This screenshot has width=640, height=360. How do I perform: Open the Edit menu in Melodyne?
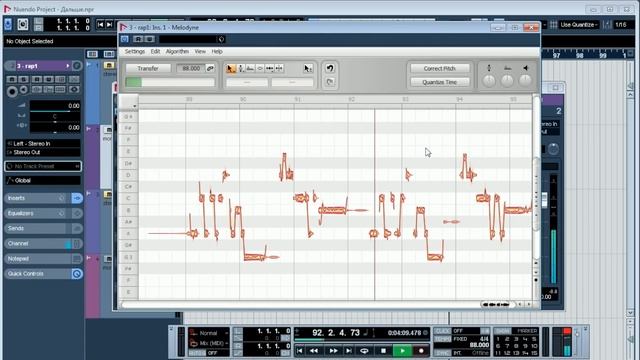[155, 51]
